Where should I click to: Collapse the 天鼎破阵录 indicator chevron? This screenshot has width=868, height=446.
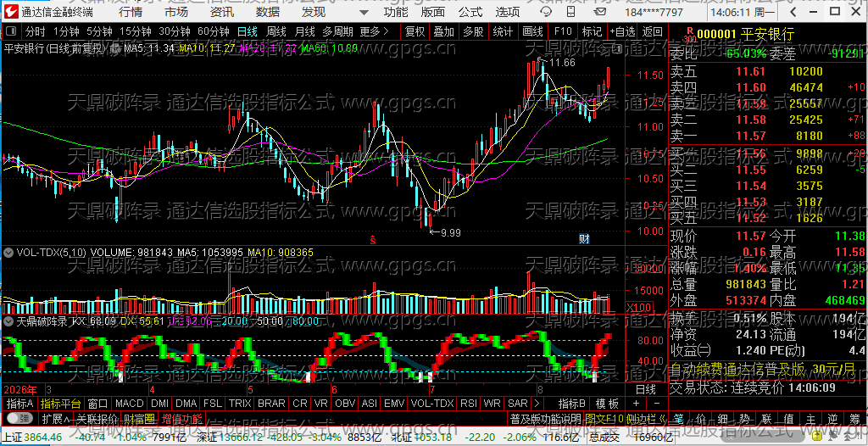[8, 321]
